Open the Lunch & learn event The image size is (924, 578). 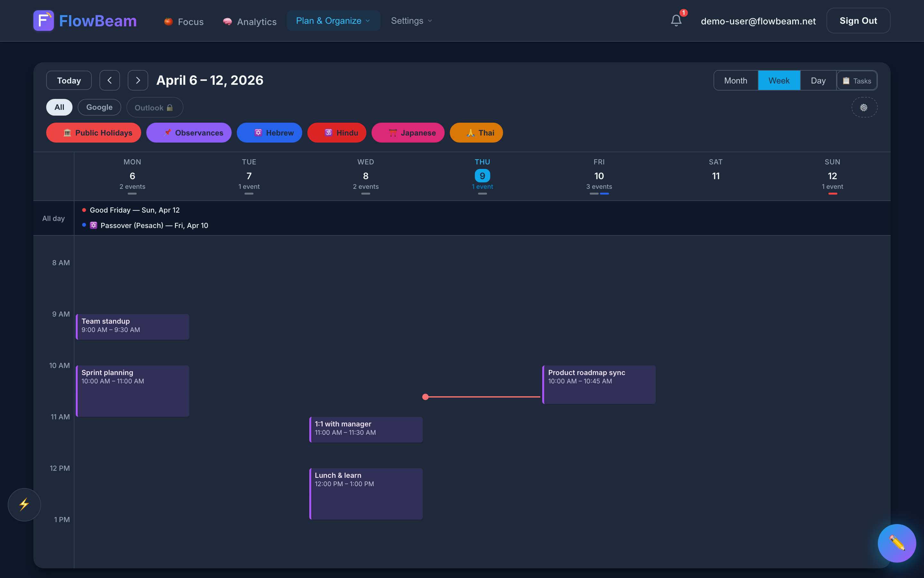pos(366,494)
